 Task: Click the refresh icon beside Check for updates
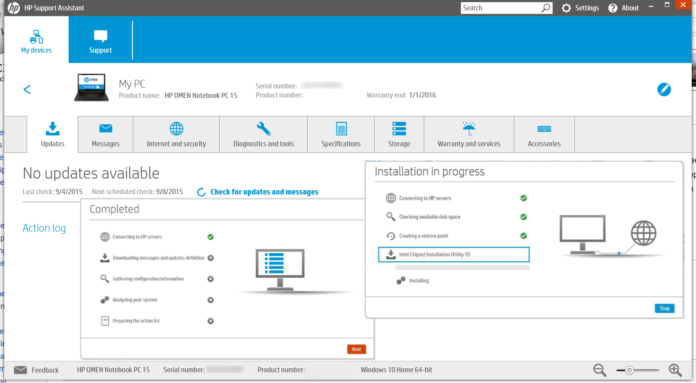pyautogui.click(x=201, y=192)
